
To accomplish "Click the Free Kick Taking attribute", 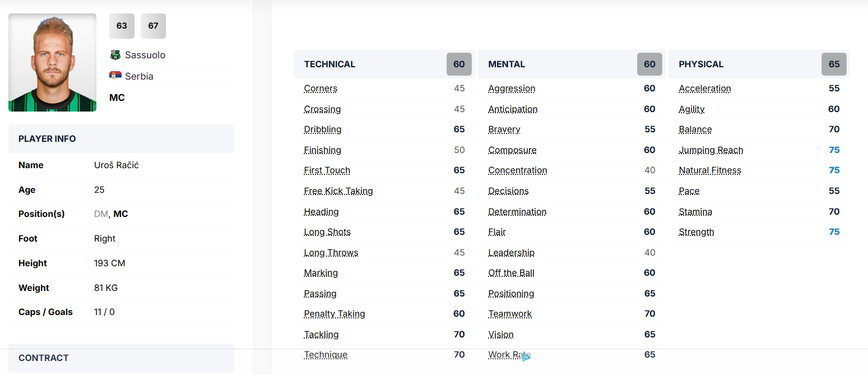I will (x=338, y=191).
